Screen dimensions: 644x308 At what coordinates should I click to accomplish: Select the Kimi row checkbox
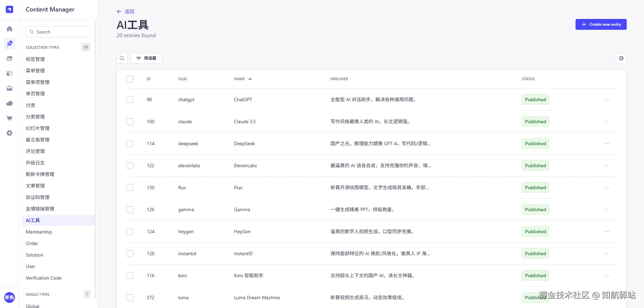[x=130, y=276]
